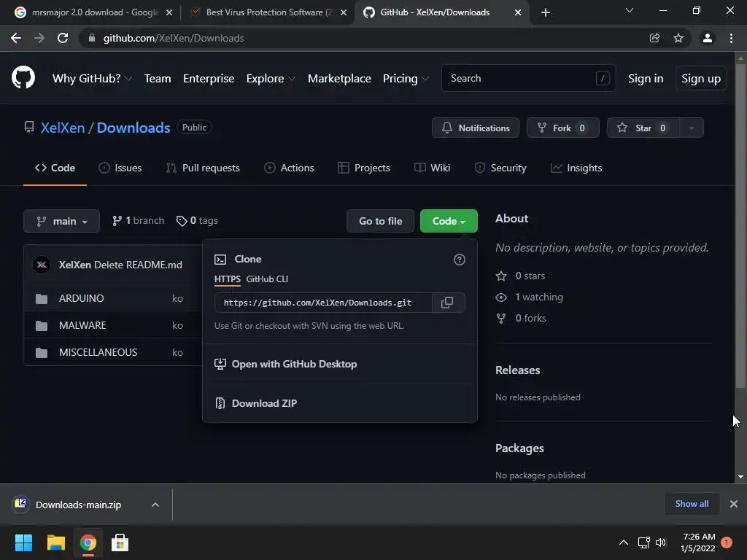This screenshot has width=747, height=560.
Task: Open Chrome profile icon
Action: point(708,38)
